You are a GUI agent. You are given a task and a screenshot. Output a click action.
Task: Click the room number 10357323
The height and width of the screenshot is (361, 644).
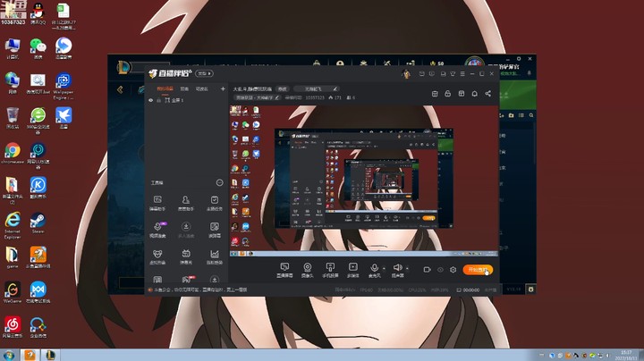(315, 97)
